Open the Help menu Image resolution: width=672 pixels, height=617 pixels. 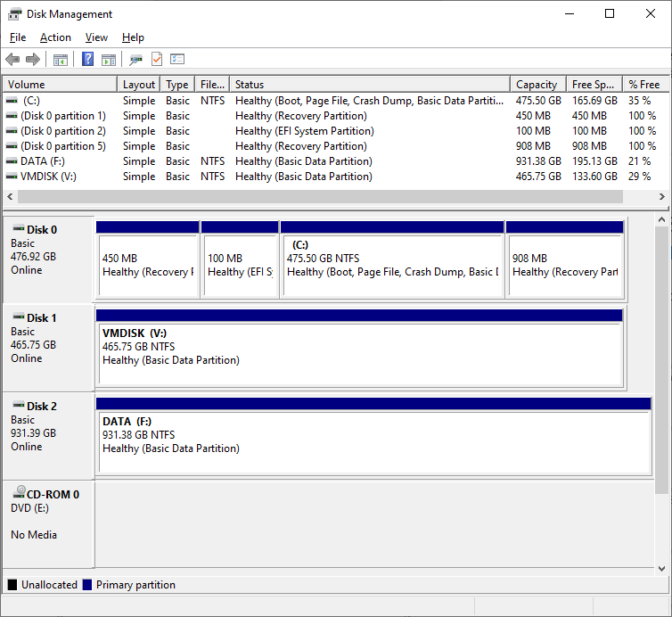point(133,37)
